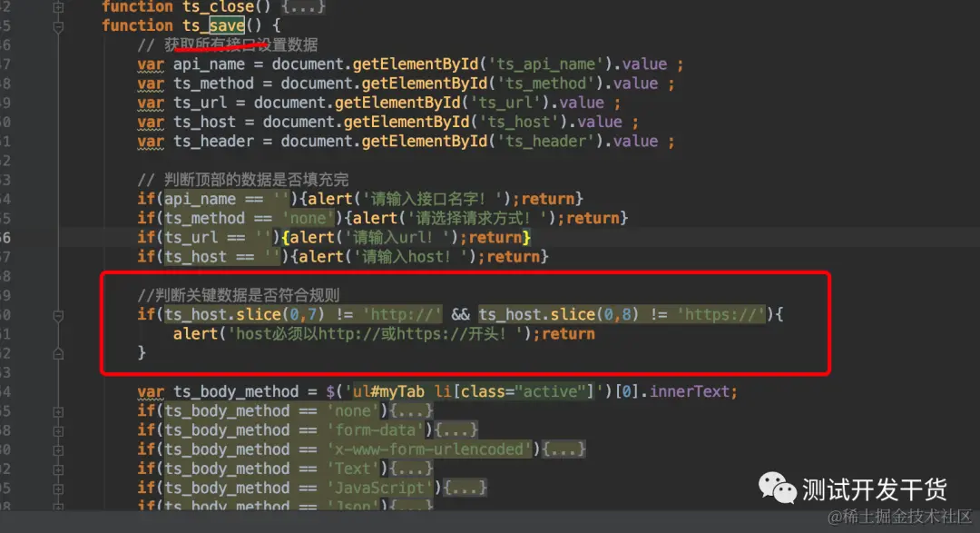Click the alert text '请输入host！'

pyautogui.click(x=415, y=257)
